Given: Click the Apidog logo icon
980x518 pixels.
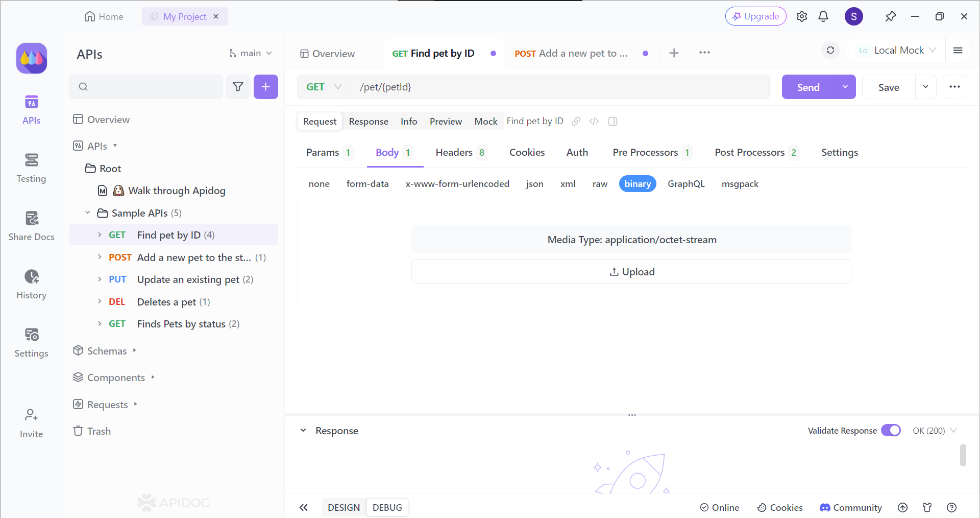Looking at the screenshot, I should 32,58.
